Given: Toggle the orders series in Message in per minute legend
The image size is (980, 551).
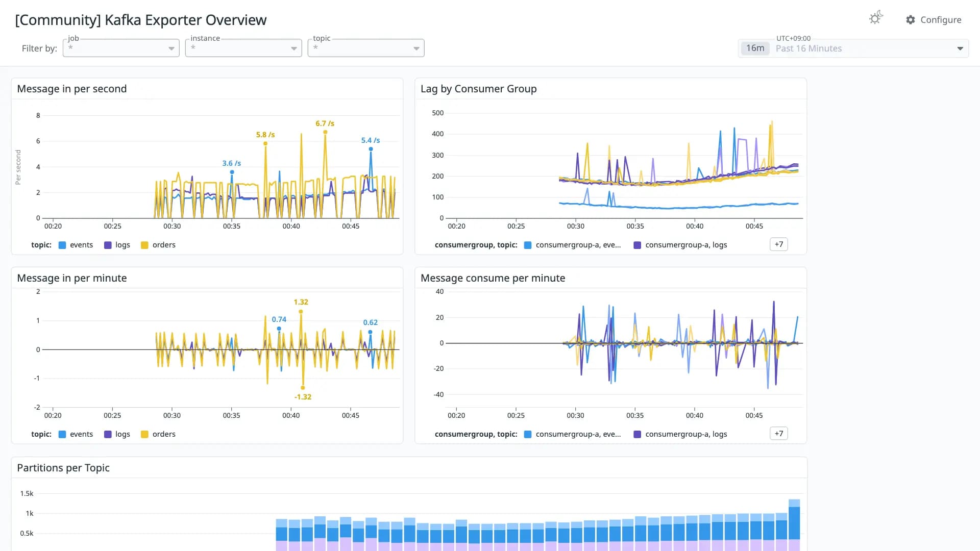Looking at the screenshot, I should tap(158, 434).
